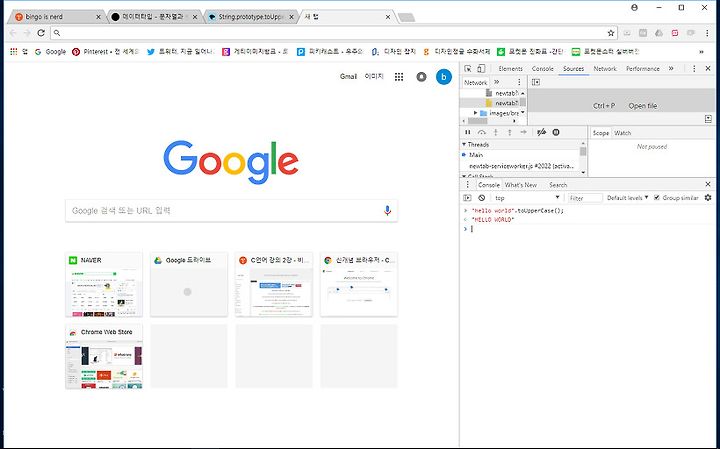Open the Apps bookmark shortcut
Screen dimensions: 720x449
(x=19, y=52)
